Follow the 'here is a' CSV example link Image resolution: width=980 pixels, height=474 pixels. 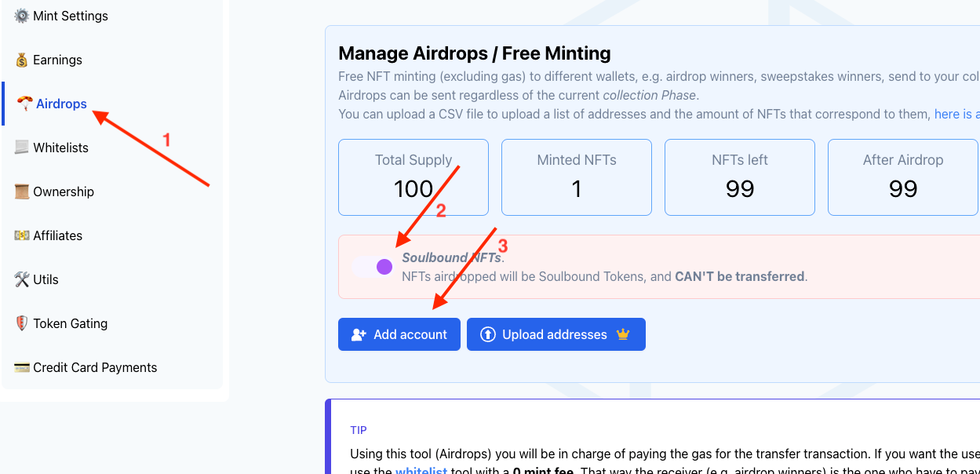coord(956,114)
